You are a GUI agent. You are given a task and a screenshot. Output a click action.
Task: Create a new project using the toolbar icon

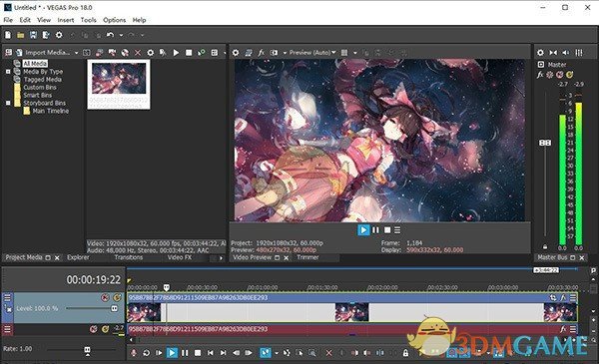[x=8, y=35]
